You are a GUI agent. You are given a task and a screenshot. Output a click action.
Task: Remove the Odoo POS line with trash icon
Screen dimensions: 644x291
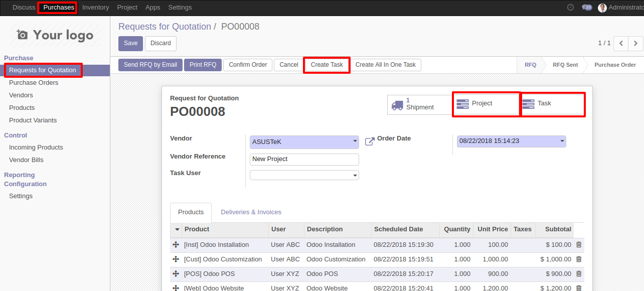coord(579,274)
